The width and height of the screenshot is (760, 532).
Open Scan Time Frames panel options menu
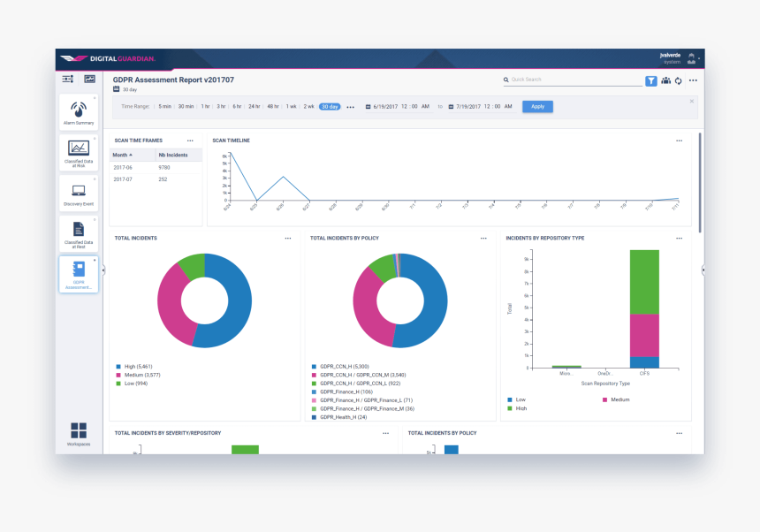(x=190, y=141)
